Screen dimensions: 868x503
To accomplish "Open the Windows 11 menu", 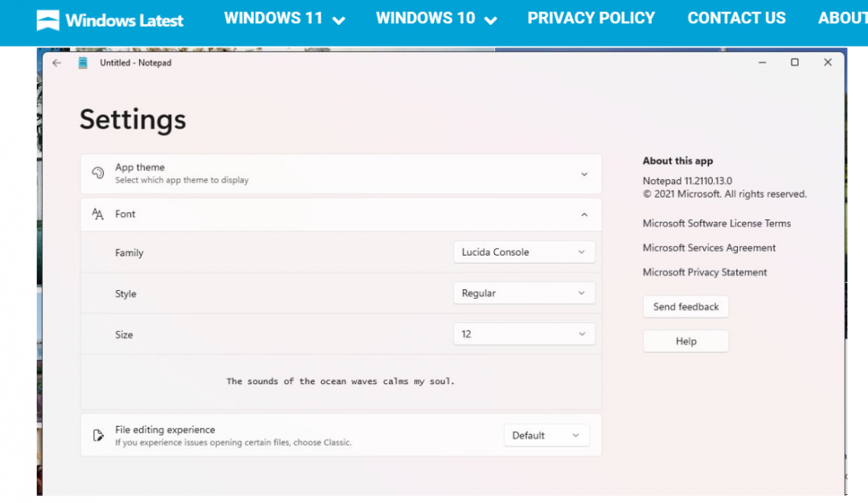I will (x=285, y=18).
